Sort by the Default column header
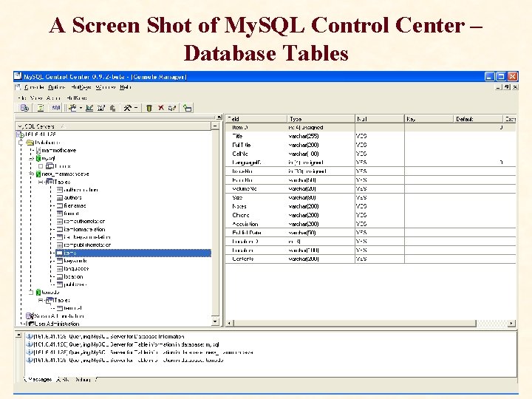This screenshot has width=532, height=399. coord(478,119)
